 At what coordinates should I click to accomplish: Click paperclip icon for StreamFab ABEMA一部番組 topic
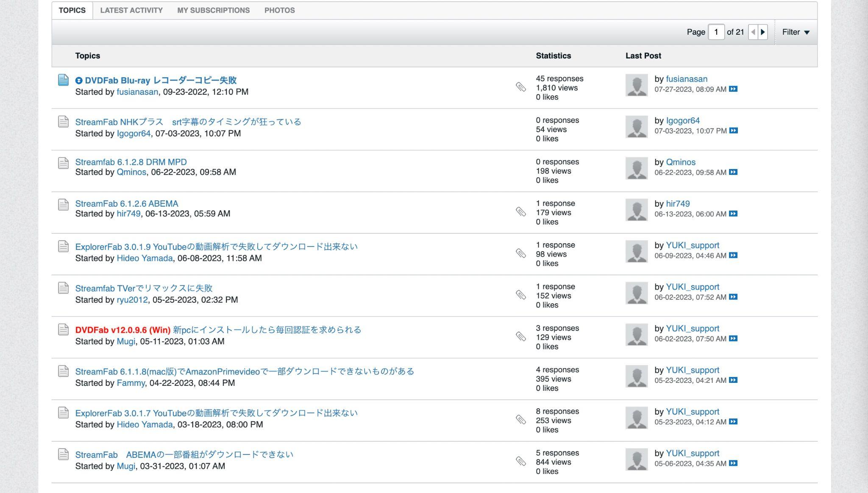521,461
